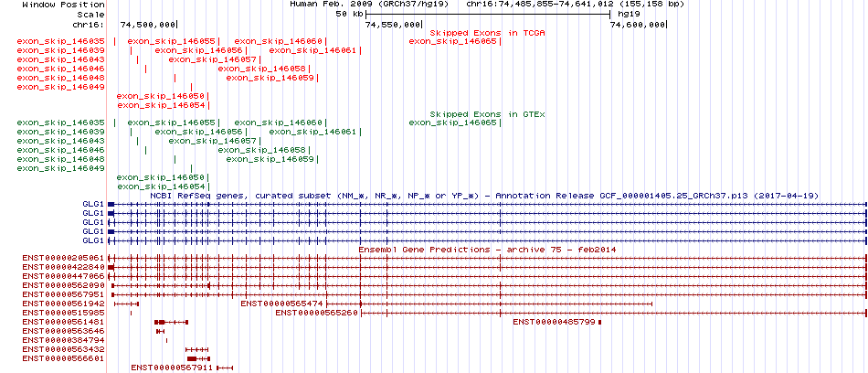Click green GTEx label exon_skip_146058

pos(262,150)
